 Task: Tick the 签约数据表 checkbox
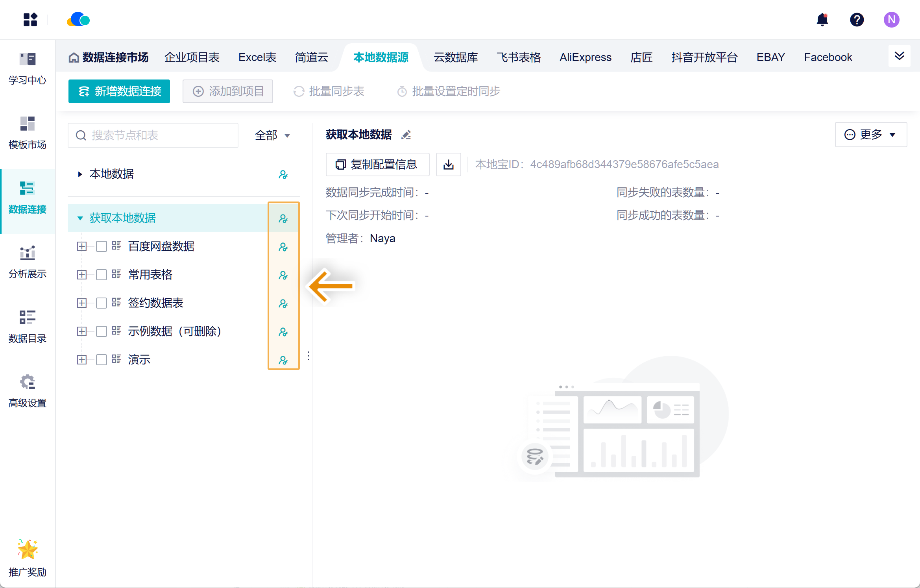[102, 303]
